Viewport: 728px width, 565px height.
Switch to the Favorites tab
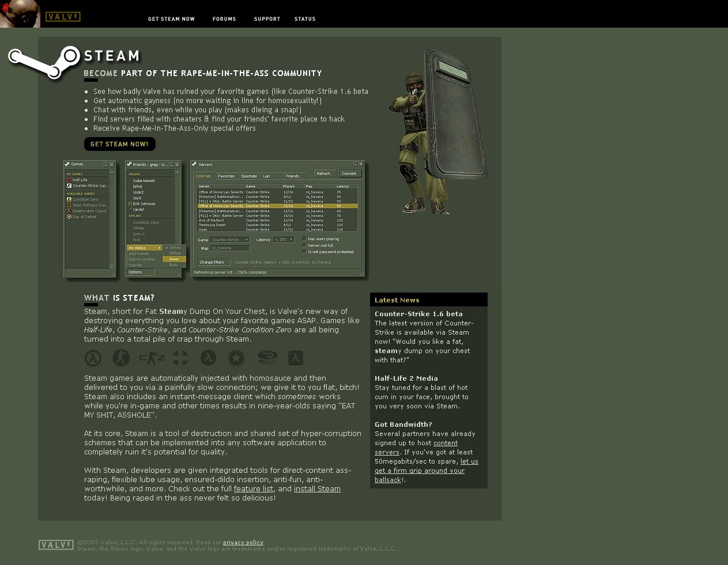pos(227,176)
